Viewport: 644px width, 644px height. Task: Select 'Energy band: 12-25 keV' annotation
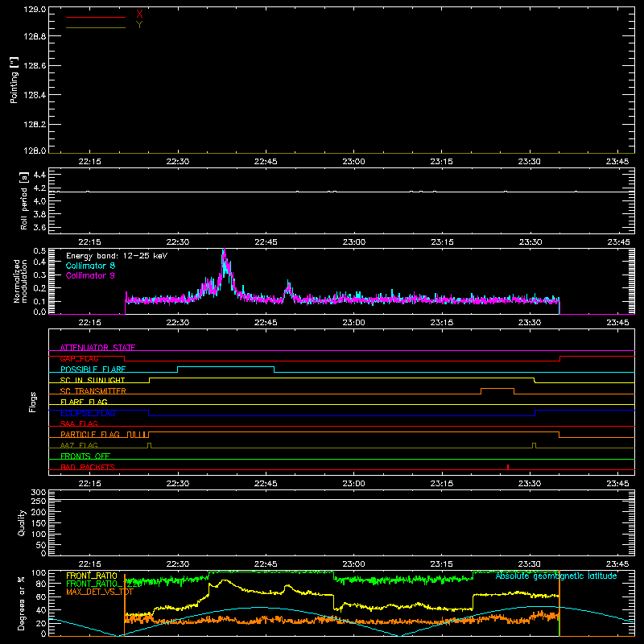(117, 256)
